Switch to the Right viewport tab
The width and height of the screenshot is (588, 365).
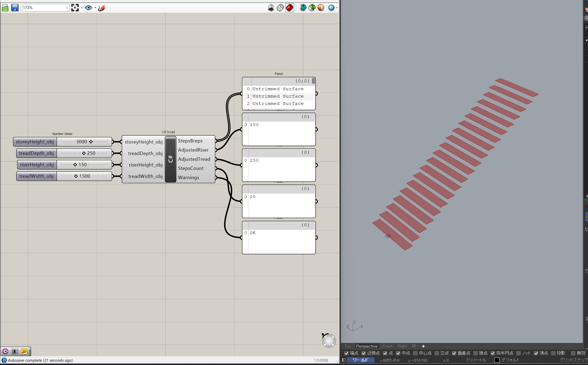[402, 346]
